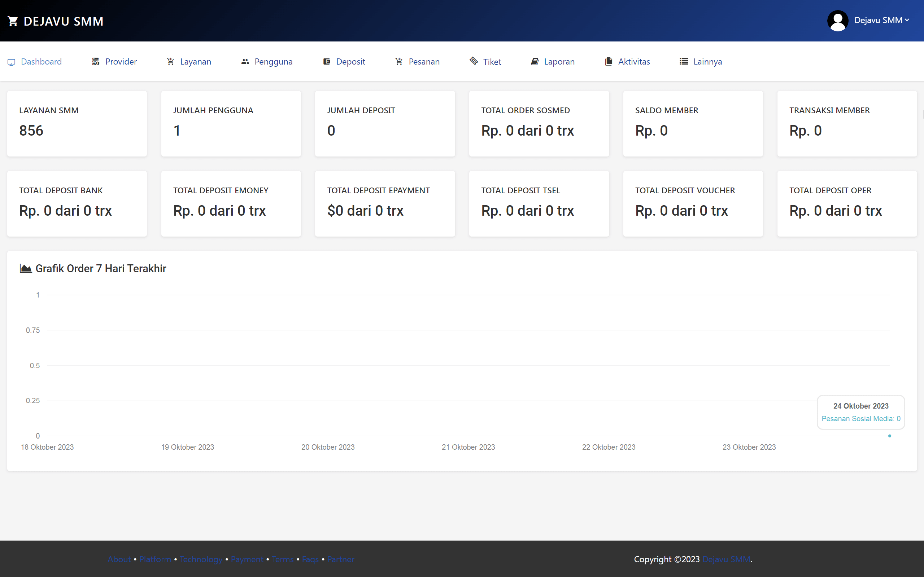Open the About footer link
Image resolution: width=924 pixels, height=577 pixels.
[119, 559]
